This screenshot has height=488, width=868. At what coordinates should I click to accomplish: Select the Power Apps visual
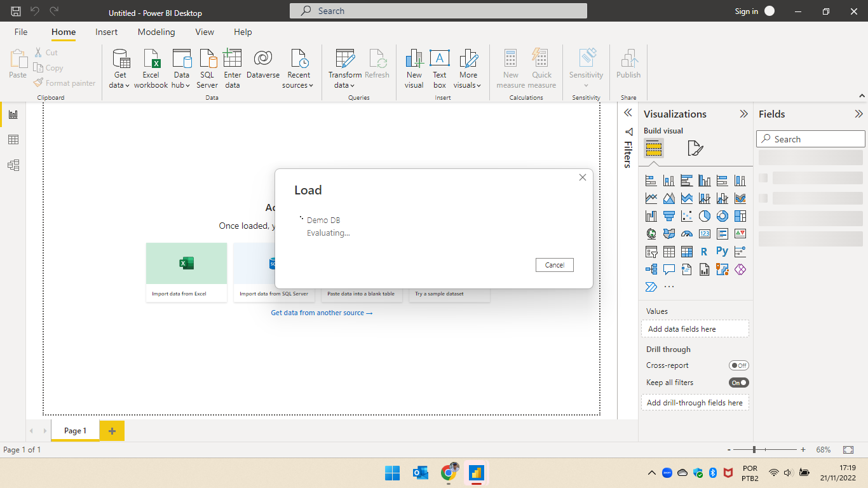pyautogui.click(x=740, y=269)
